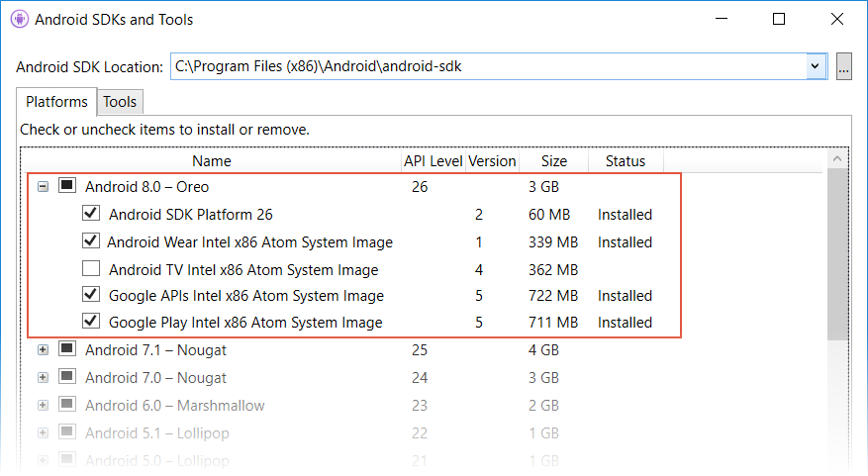Select the Android 7.1 – Nougat row label
The height and width of the screenshot is (476, 868).
[155, 350]
